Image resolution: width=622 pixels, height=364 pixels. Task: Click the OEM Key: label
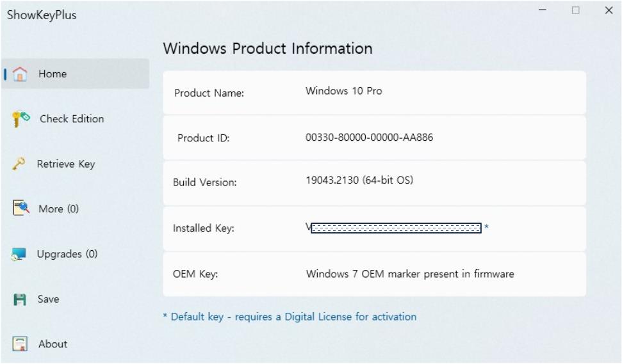point(195,274)
